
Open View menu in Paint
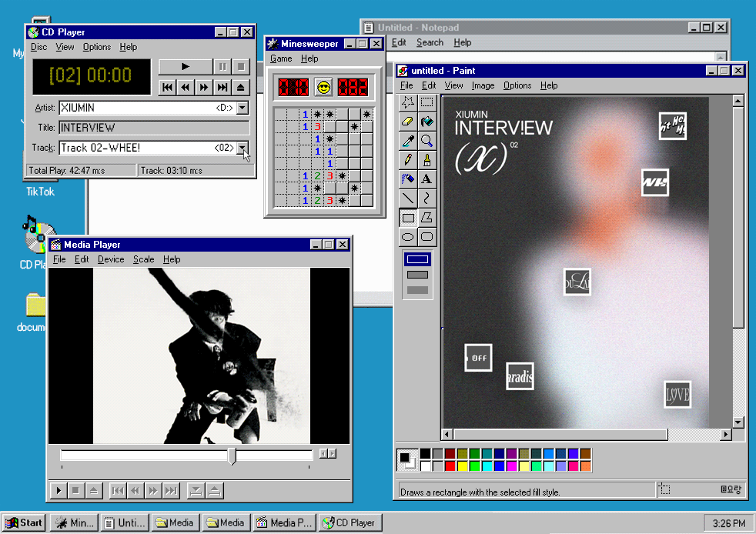(x=453, y=85)
